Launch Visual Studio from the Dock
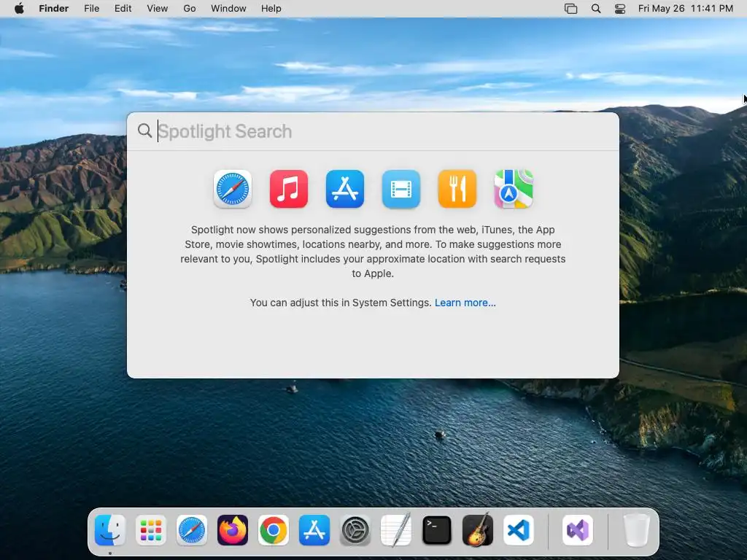Viewport: 747px width, 560px height. [578, 530]
